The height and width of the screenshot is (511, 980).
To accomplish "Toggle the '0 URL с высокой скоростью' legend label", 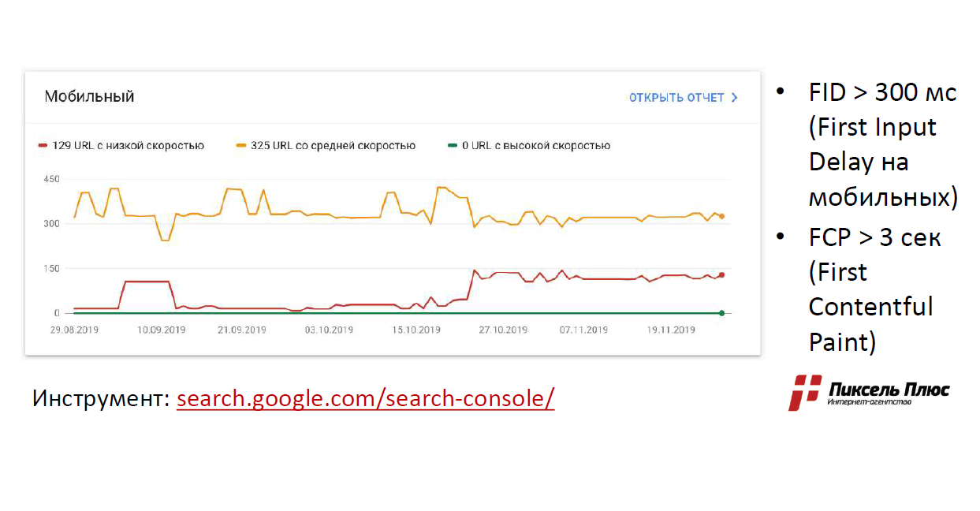I will 536,146.
